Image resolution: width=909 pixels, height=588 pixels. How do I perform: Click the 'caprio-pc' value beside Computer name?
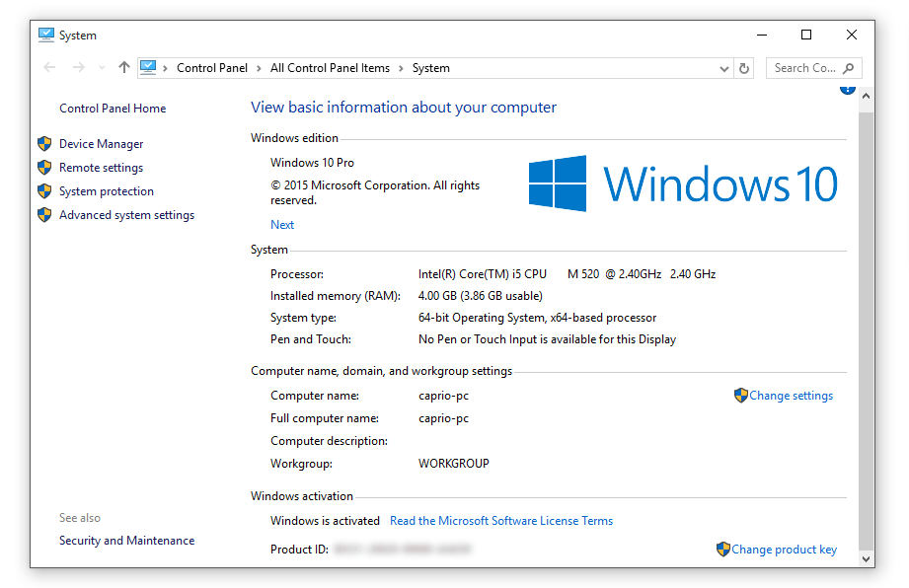click(443, 396)
